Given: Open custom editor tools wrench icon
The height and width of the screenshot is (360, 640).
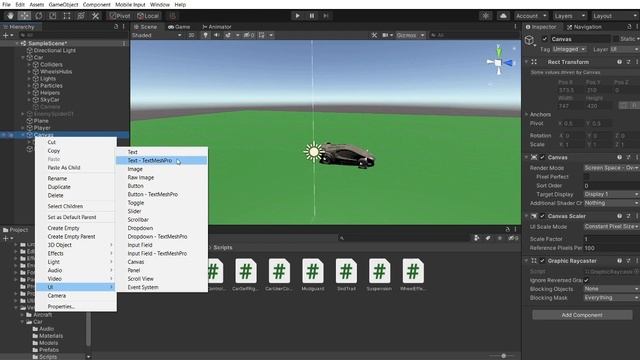Looking at the screenshot, I should coord(95,16).
